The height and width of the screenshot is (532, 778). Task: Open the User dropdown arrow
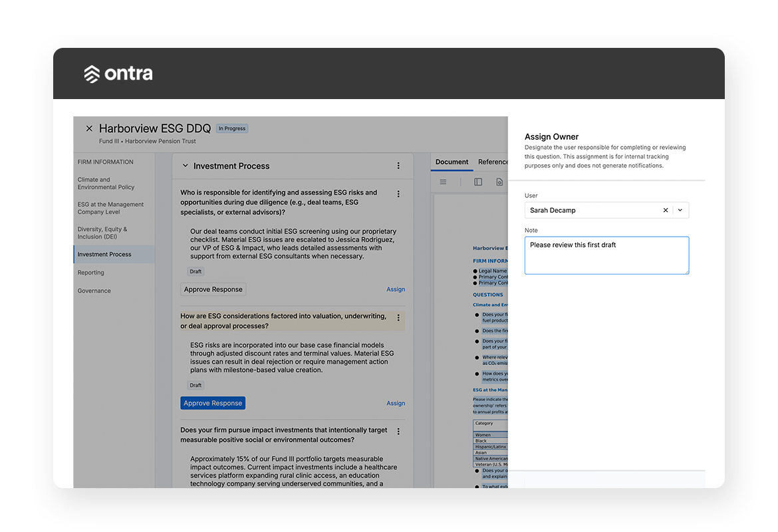click(680, 210)
